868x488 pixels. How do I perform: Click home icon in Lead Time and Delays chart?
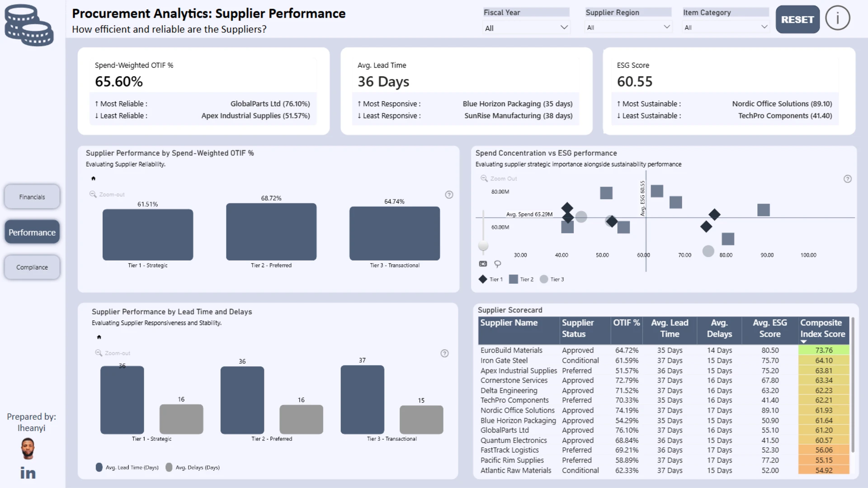(x=99, y=337)
